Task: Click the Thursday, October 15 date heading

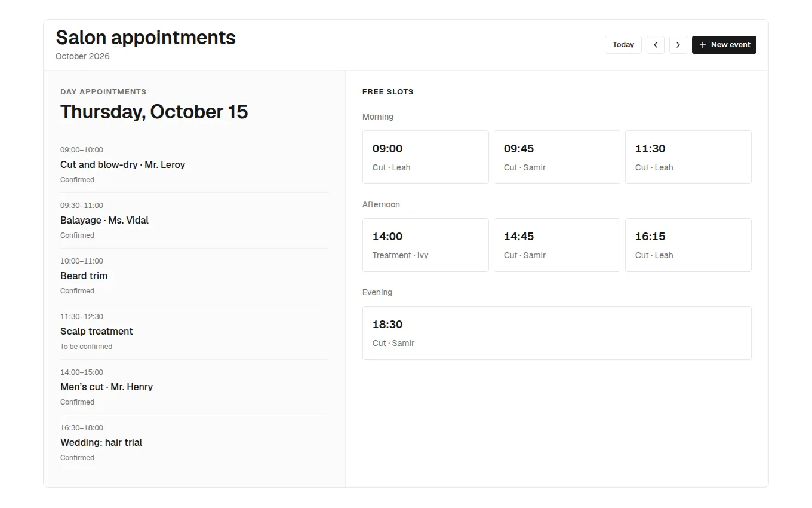Action: 154,112
